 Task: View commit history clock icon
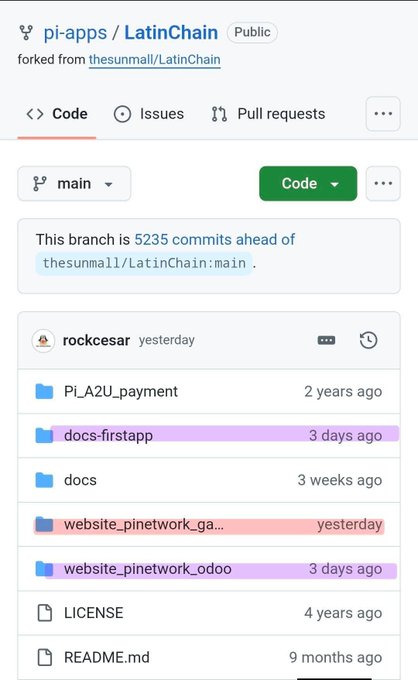(369, 340)
